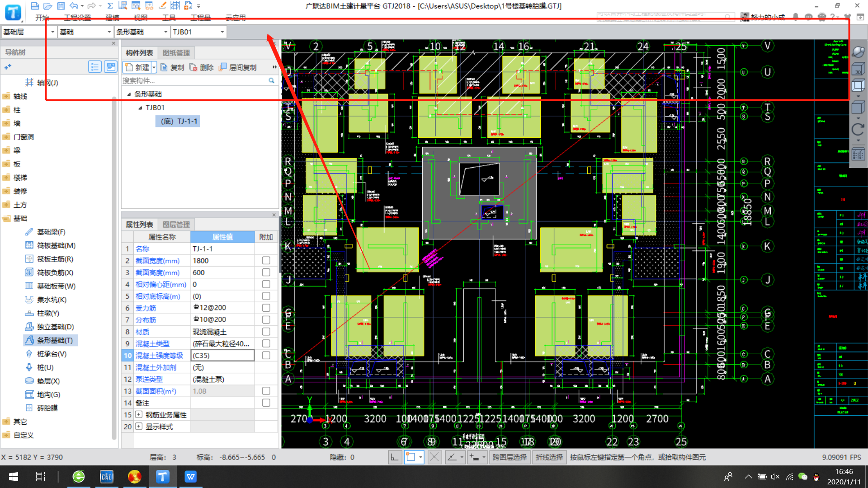868x488 pixels.
Task: Select the (底) TJ-1-1 component row
Action: pyautogui.click(x=178, y=121)
